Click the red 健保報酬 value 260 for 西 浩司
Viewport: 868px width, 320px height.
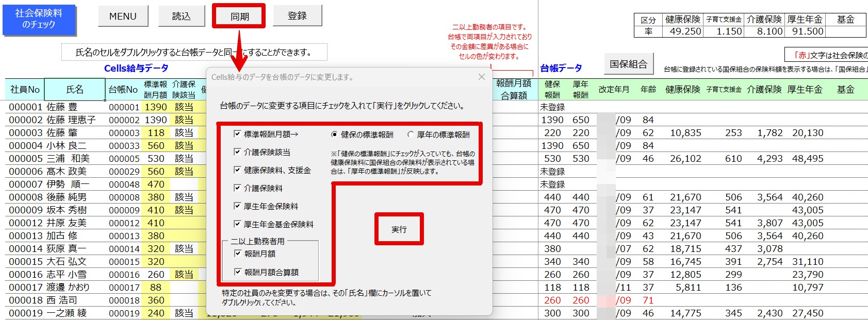tap(552, 300)
